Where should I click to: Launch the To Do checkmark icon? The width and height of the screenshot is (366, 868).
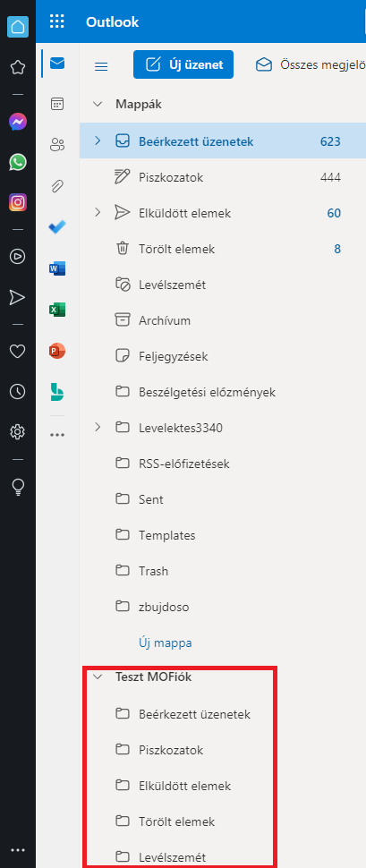pos(57,227)
